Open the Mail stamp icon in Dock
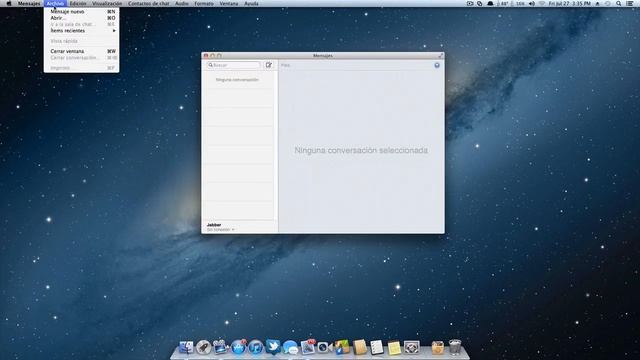Viewport: 640px width, 360px height. pos(308,347)
